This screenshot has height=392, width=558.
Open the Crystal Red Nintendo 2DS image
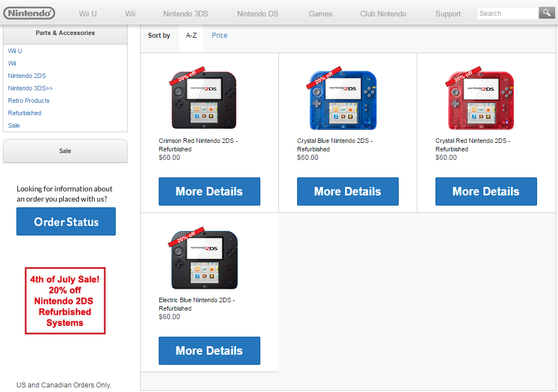tap(481, 100)
